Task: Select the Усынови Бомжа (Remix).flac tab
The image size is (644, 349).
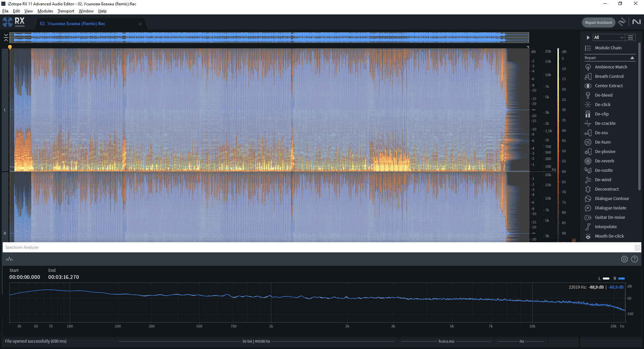Action: [72, 23]
